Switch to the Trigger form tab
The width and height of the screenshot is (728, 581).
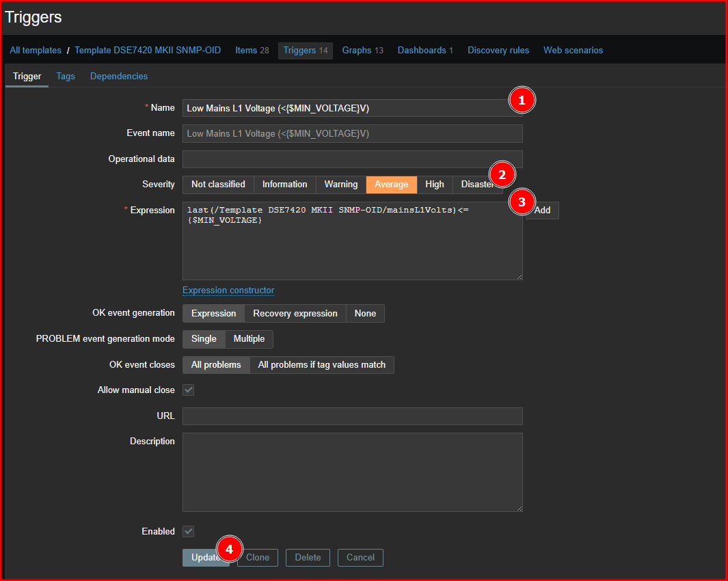[x=27, y=76]
